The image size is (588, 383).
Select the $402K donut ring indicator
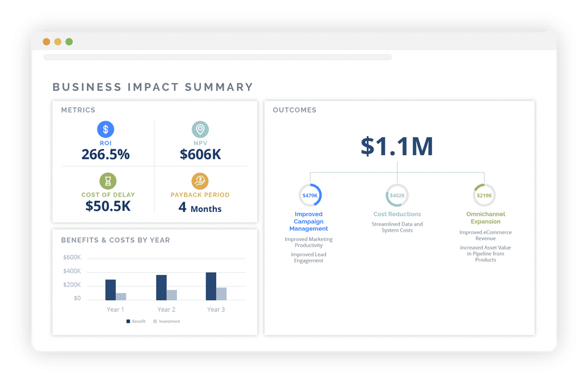point(397,195)
